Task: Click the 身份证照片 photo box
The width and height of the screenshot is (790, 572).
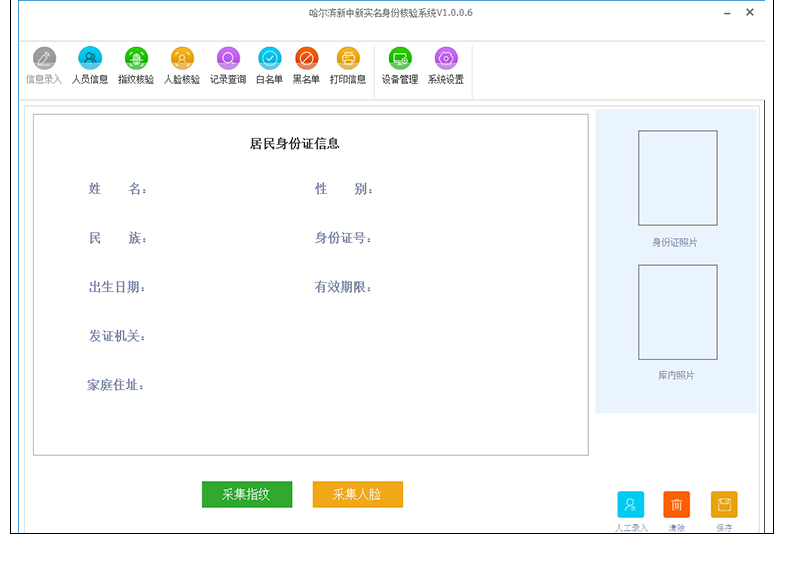Action: [678, 178]
